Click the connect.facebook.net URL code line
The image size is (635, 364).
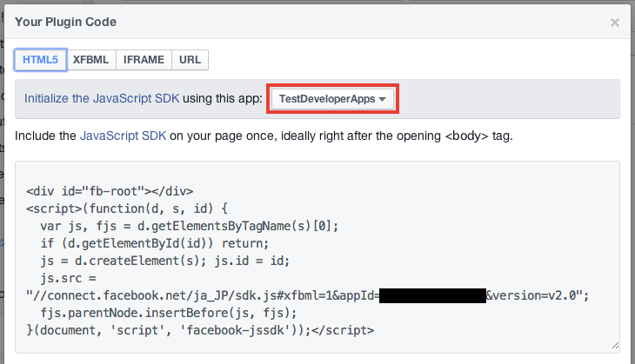[307, 295]
